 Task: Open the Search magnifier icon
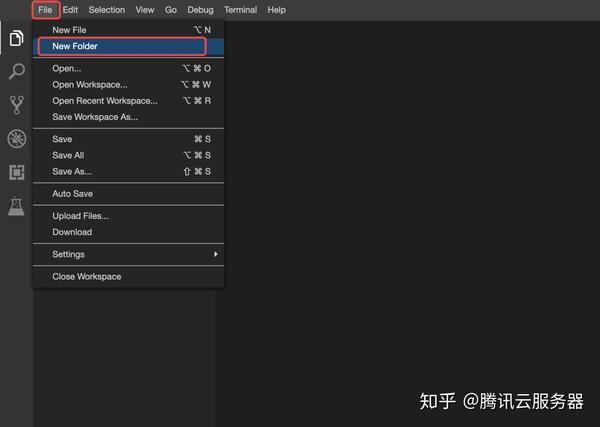point(16,71)
